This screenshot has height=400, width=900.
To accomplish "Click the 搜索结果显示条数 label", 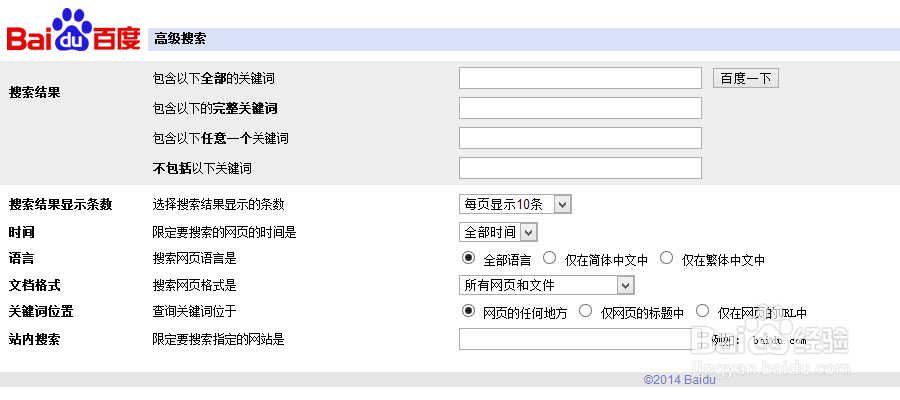I will [60, 205].
